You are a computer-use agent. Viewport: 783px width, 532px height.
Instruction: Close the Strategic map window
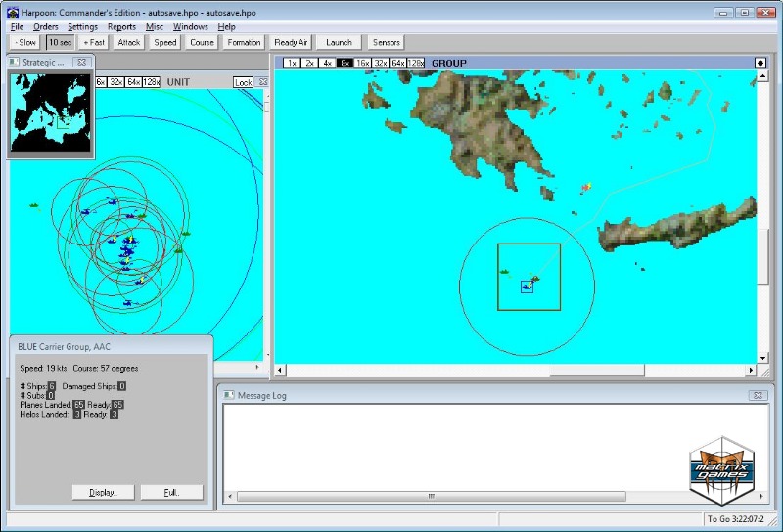(x=82, y=62)
